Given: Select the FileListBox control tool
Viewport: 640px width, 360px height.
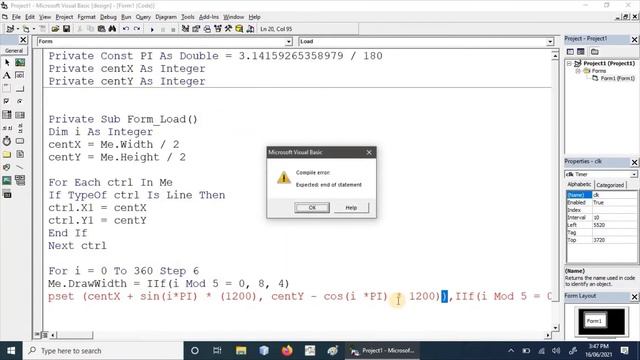Looking at the screenshot, I should (x=20, y=154).
